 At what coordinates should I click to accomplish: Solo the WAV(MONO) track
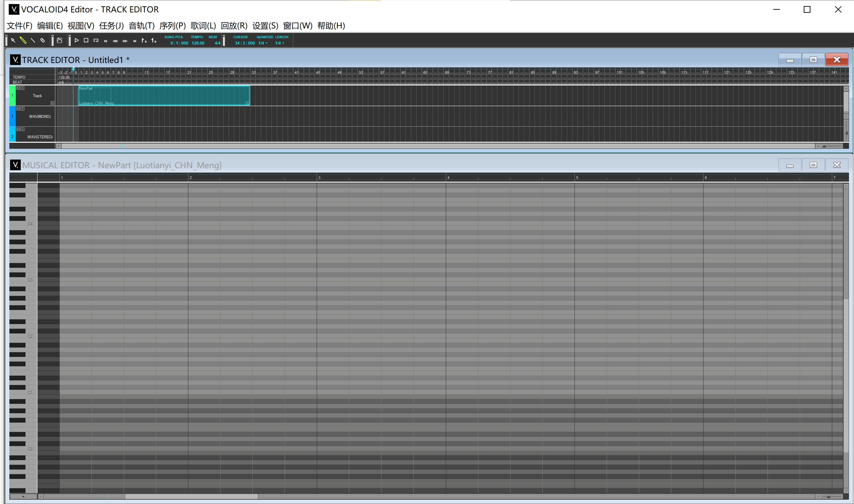coord(22,109)
